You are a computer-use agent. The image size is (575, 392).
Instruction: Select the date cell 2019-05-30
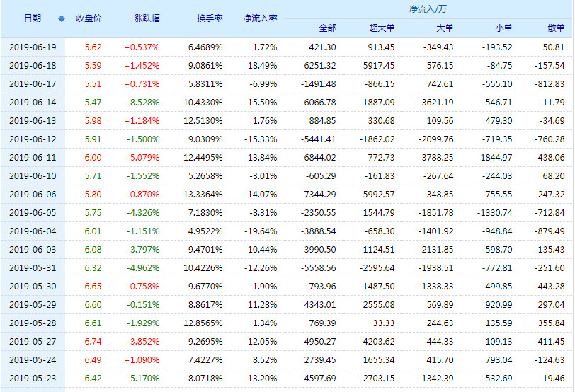(33, 286)
